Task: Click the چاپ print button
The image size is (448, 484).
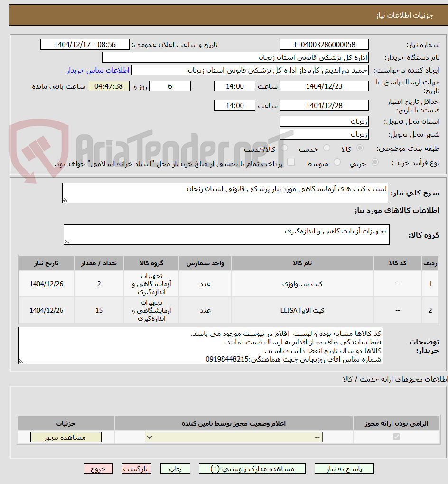Action: coord(176,468)
